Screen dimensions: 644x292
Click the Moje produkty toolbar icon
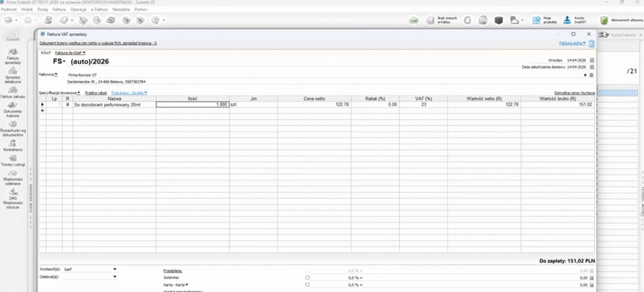tap(536, 20)
